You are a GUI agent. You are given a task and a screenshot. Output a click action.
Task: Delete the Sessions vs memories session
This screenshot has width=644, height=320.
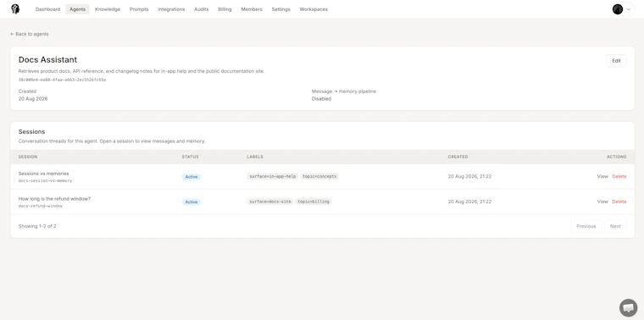(x=619, y=176)
